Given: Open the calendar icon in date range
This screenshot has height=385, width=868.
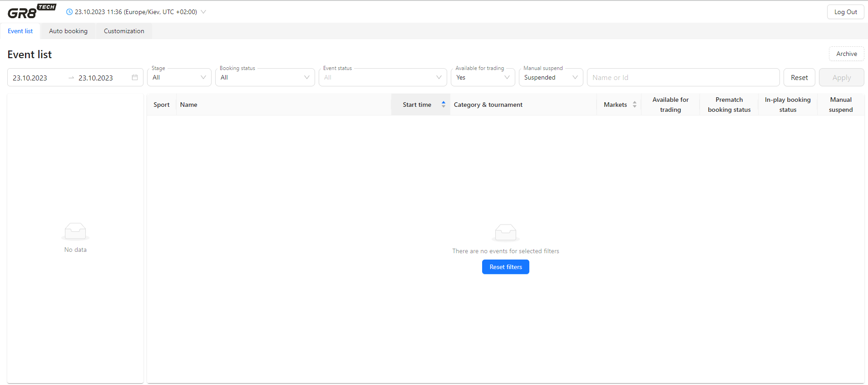Looking at the screenshot, I should 135,77.
